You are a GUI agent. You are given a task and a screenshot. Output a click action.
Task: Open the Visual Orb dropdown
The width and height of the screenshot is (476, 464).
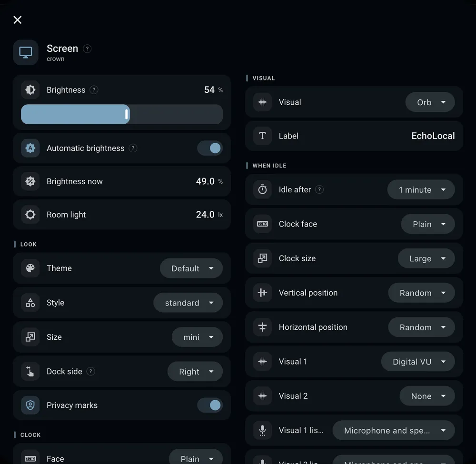[430, 102]
